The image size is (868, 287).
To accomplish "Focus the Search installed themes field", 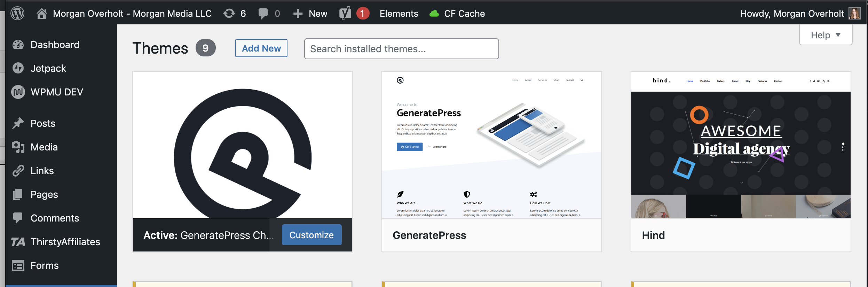I will [x=402, y=49].
